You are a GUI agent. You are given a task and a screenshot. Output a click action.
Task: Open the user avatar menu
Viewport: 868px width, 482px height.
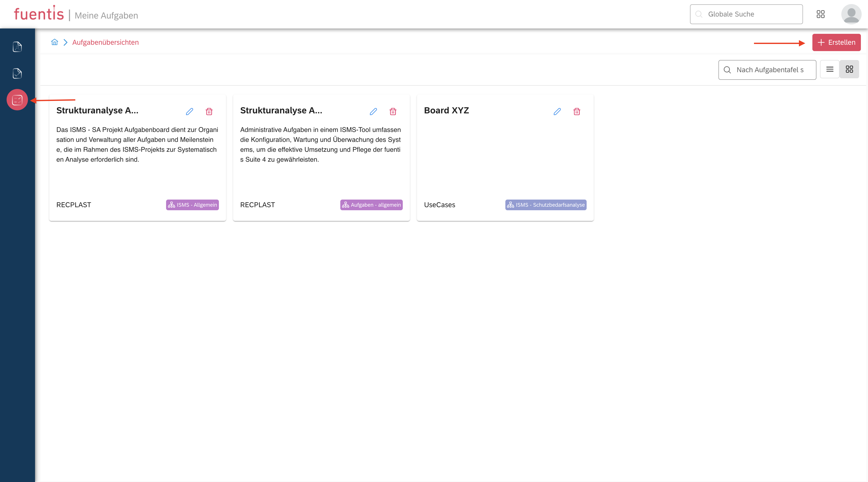[x=851, y=14]
